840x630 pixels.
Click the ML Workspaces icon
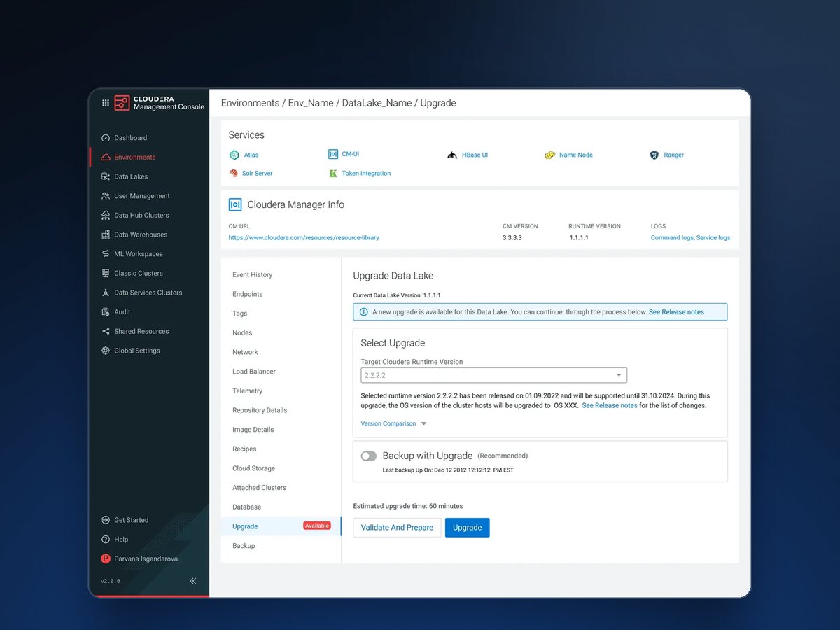click(x=106, y=254)
